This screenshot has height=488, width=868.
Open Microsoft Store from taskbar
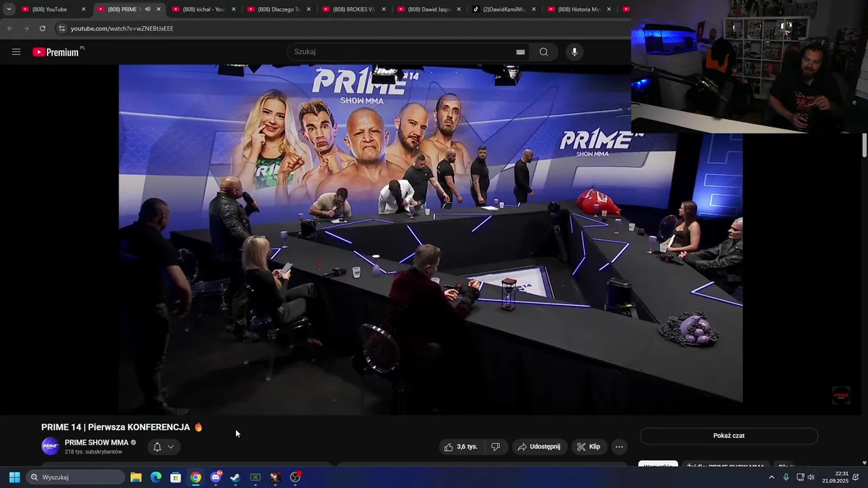point(176,477)
